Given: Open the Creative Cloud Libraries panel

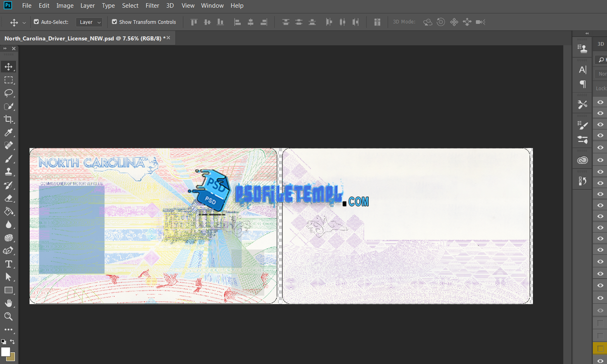Looking at the screenshot, I should click(582, 160).
